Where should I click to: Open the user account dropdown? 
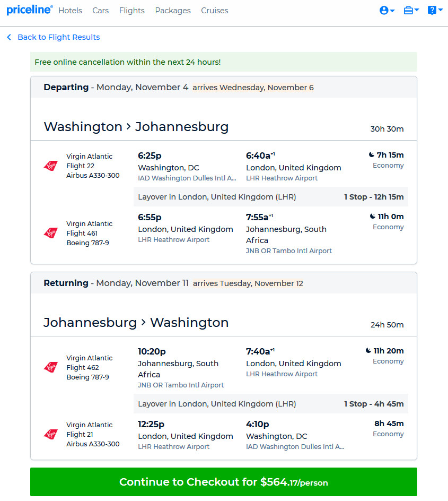click(387, 10)
